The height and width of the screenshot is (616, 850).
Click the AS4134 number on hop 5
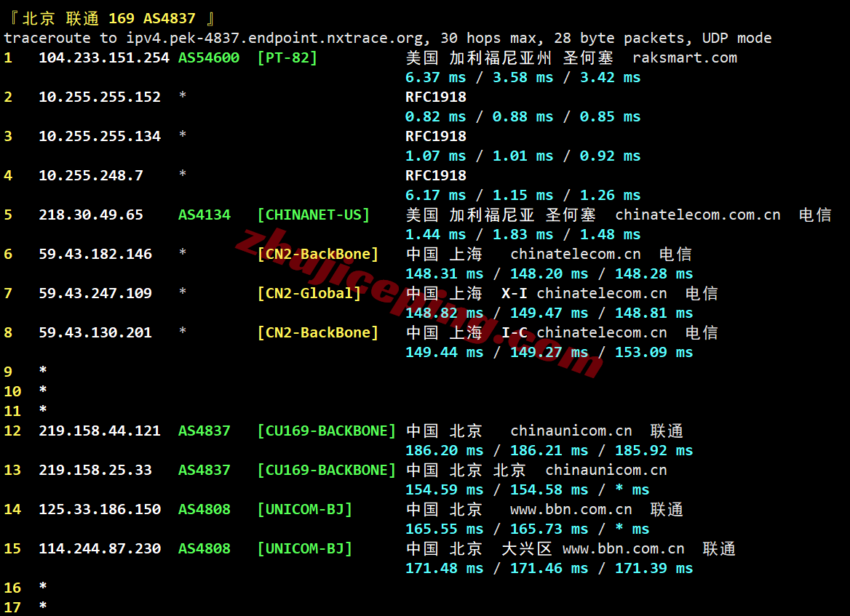click(x=204, y=215)
